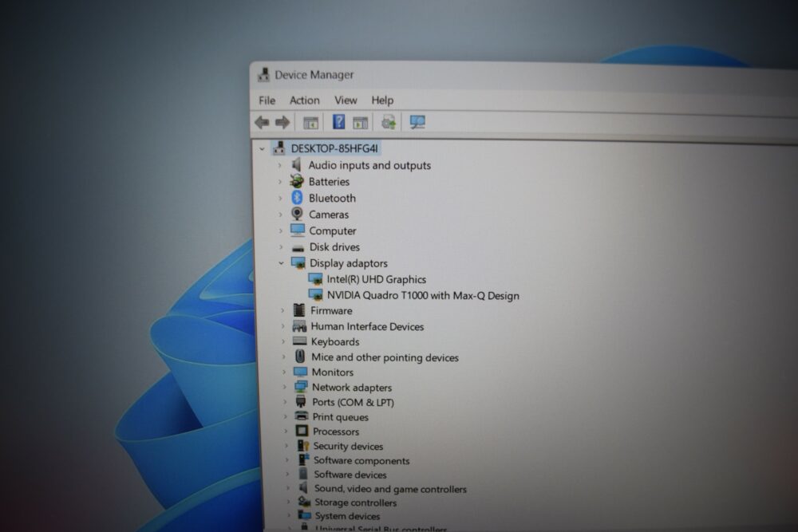Screen dimensions: 798x532
Task: Select the 'Security devices' label
Action: pos(348,446)
